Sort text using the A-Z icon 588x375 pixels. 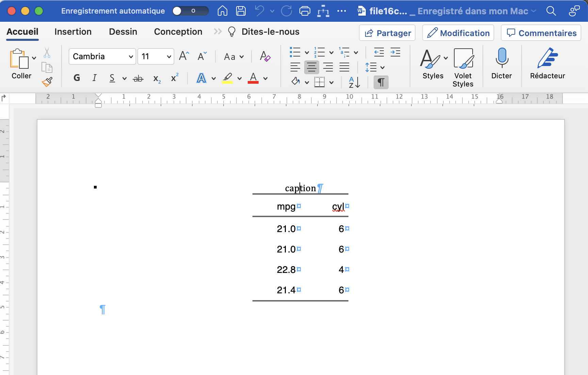point(353,82)
